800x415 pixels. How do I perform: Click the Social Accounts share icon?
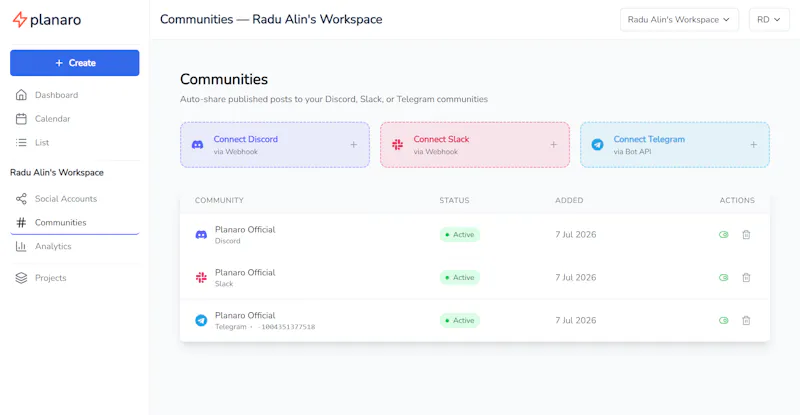pos(21,199)
